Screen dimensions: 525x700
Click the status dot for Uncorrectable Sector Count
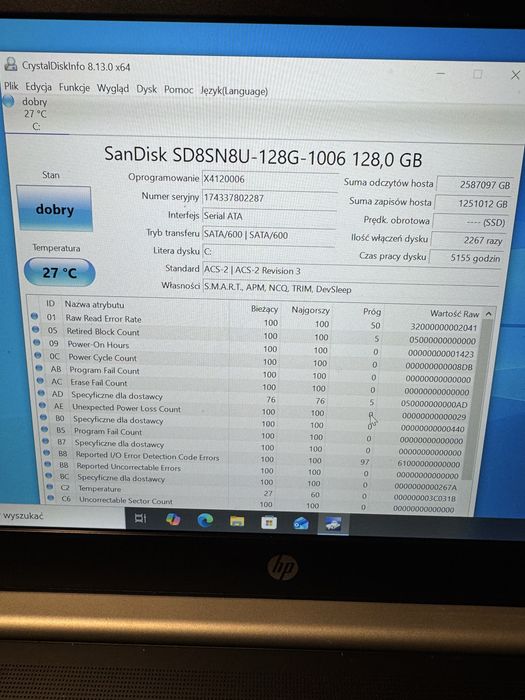(50, 498)
